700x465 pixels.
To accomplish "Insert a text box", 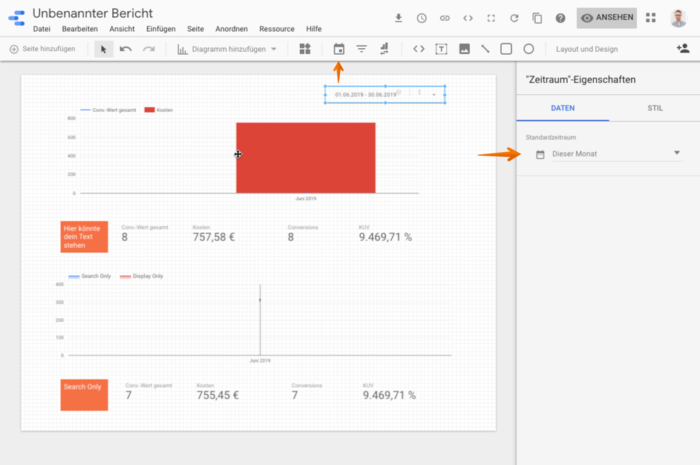I will (x=441, y=49).
